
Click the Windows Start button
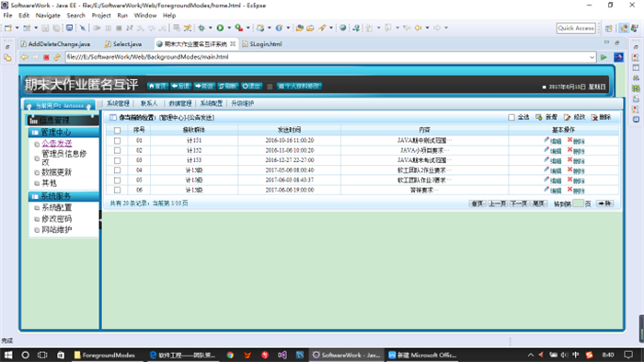point(8,355)
